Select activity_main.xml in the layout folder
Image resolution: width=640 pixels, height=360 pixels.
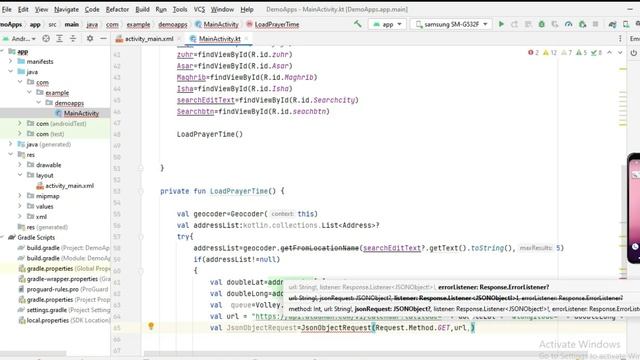click(x=65, y=186)
